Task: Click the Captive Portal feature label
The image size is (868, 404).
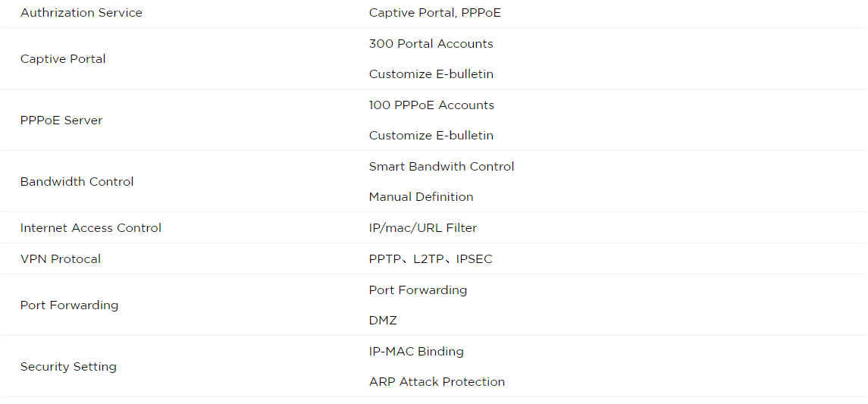Action: [63, 59]
